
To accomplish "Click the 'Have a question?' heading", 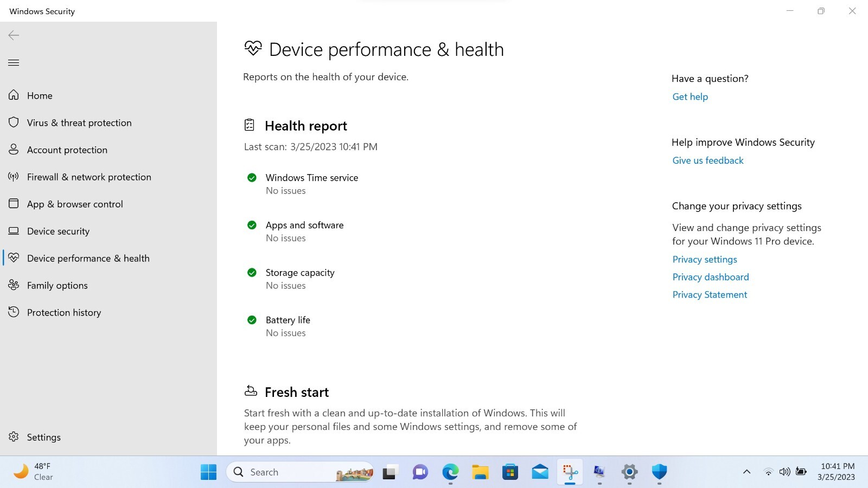I will click(710, 79).
